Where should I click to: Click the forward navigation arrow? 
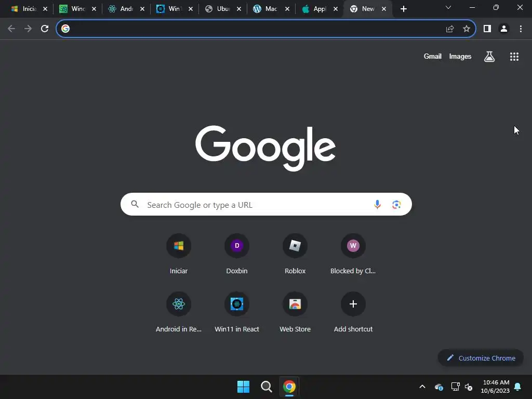click(x=28, y=29)
